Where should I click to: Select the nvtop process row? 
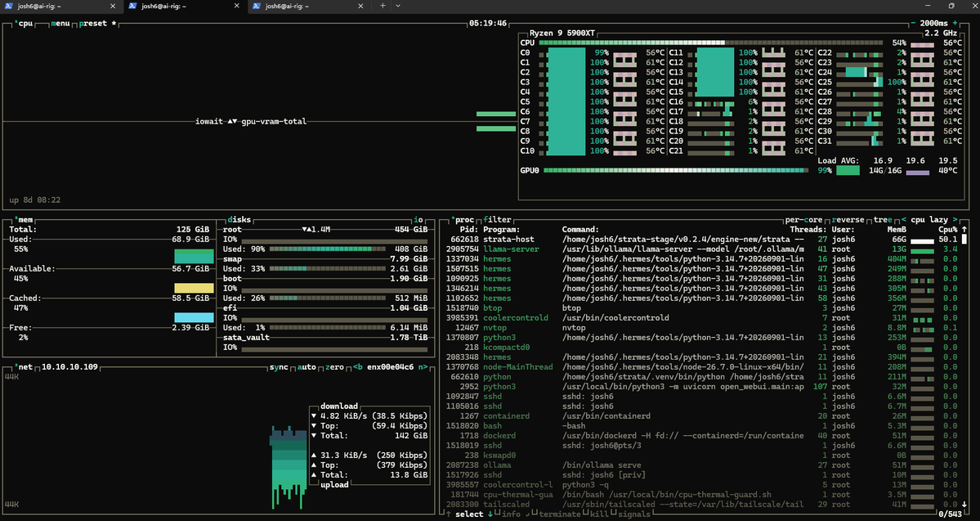(702, 328)
